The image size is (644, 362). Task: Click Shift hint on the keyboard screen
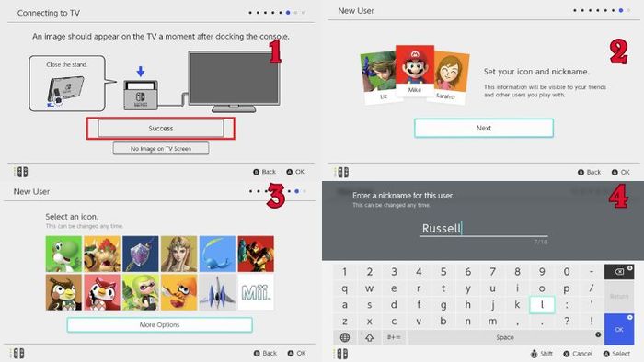pyautogui.click(x=542, y=354)
